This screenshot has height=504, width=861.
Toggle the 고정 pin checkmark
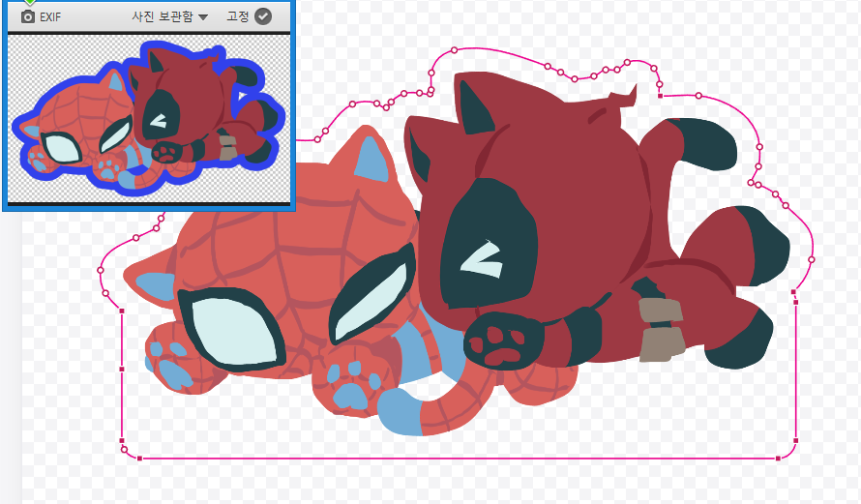pos(263,16)
